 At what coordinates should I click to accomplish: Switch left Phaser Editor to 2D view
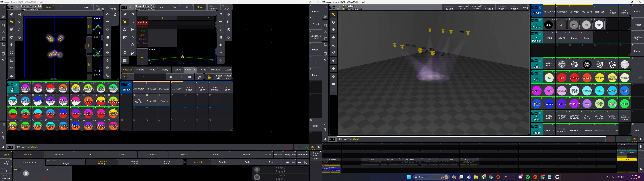pos(61,7)
